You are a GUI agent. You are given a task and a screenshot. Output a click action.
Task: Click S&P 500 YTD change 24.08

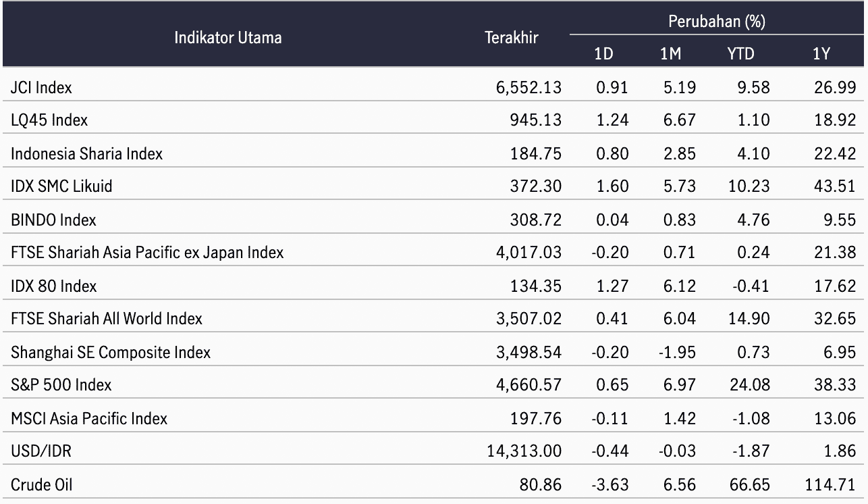[x=751, y=384]
